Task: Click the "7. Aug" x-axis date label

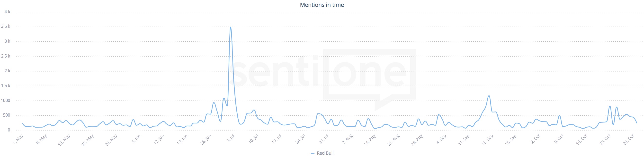Action: 347,139
